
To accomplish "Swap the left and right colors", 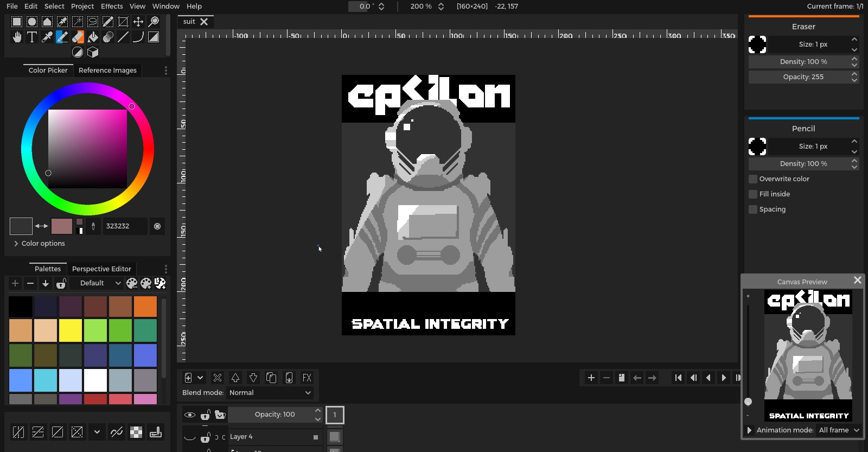I will click(x=41, y=226).
